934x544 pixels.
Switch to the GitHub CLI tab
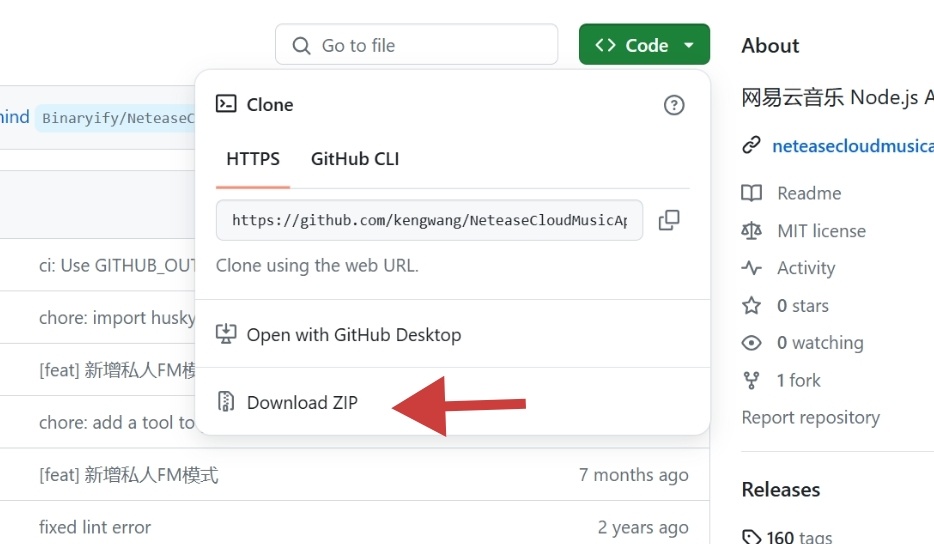355,159
